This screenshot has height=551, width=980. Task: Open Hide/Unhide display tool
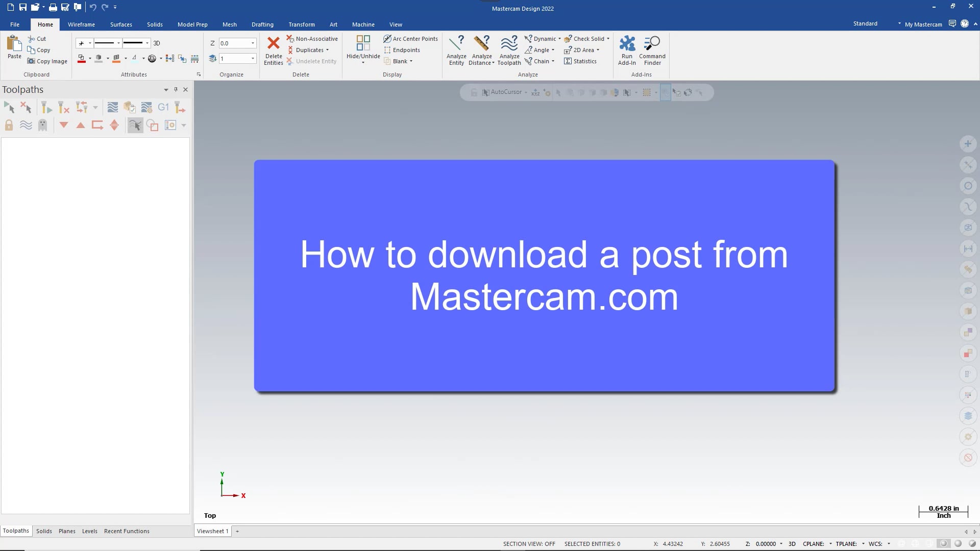pos(363,49)
